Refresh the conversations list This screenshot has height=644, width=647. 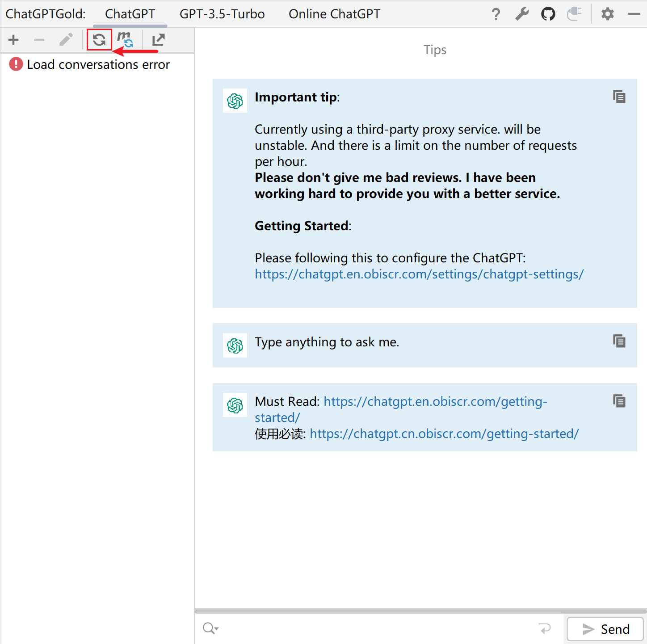(99, 40)
